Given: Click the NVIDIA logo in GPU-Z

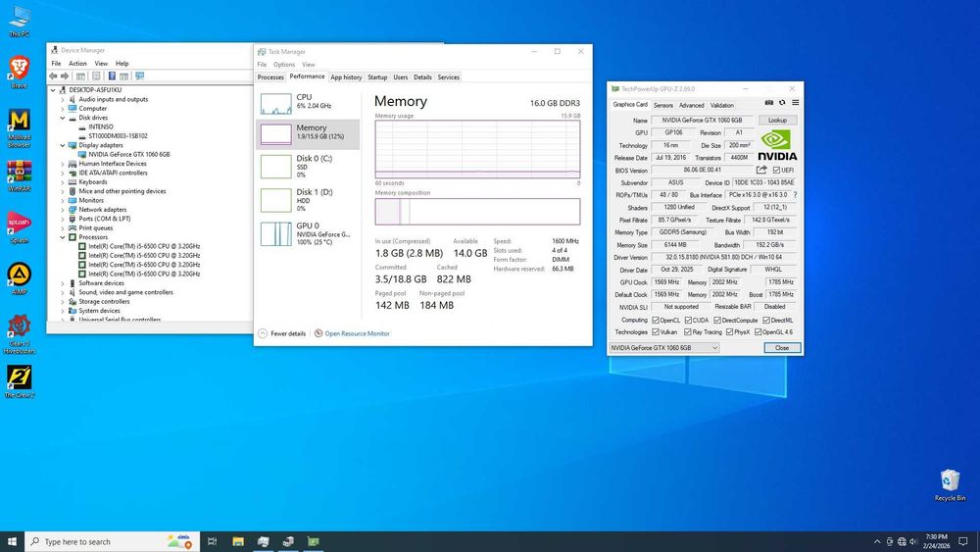Looking at the screenshot, I should [x=777, y=146].
